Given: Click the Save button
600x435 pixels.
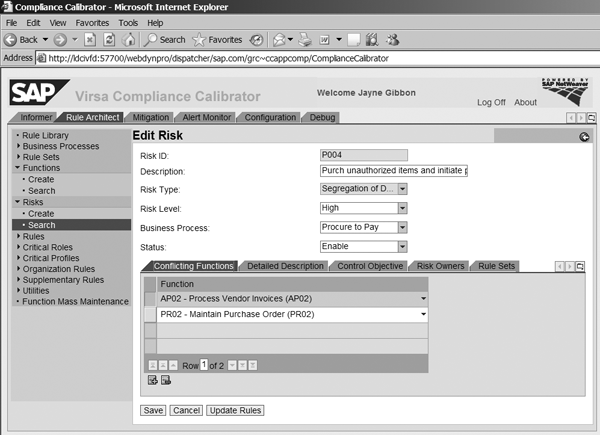Looking at the screenshot, I should click(x=153, y=411).
